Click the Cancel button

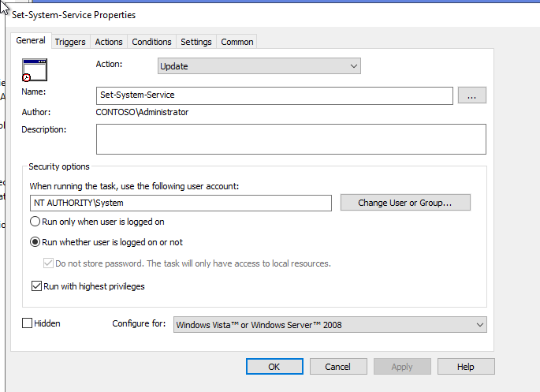(x=338, y=367)
